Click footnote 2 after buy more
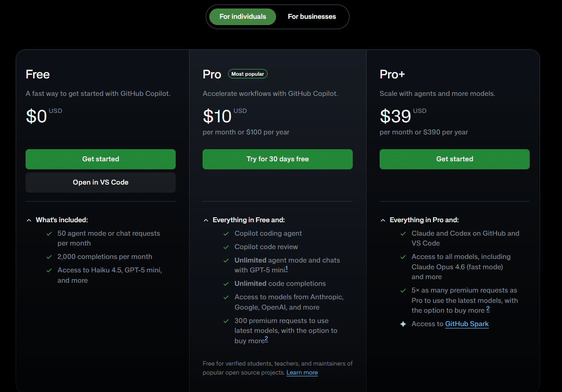This screenshot has width=562, height=392. click(x=267, y=339)
